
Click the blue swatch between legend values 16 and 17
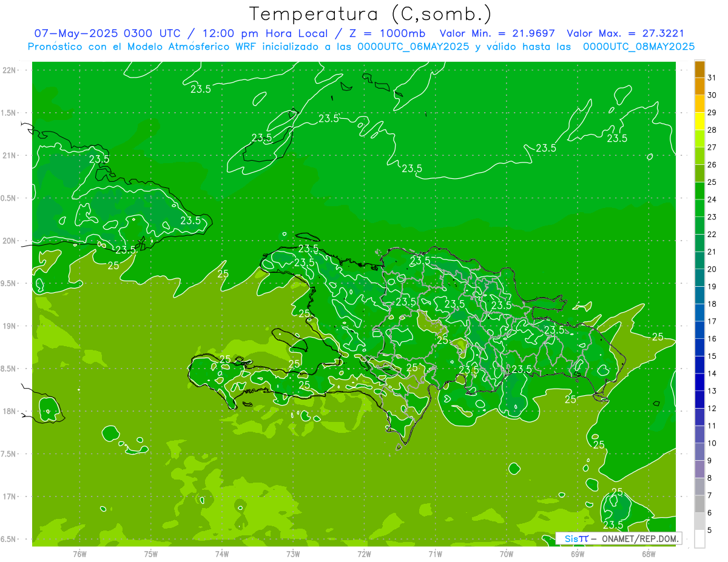tap(699, 330)
